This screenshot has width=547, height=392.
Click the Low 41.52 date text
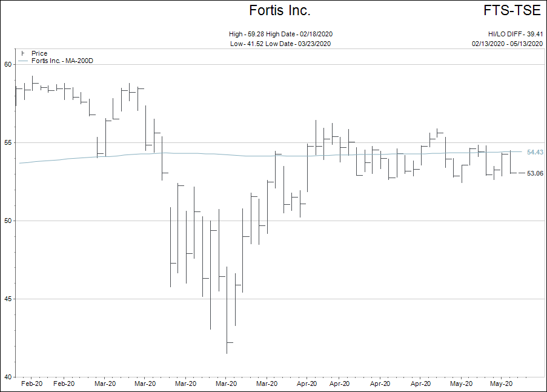280,44
